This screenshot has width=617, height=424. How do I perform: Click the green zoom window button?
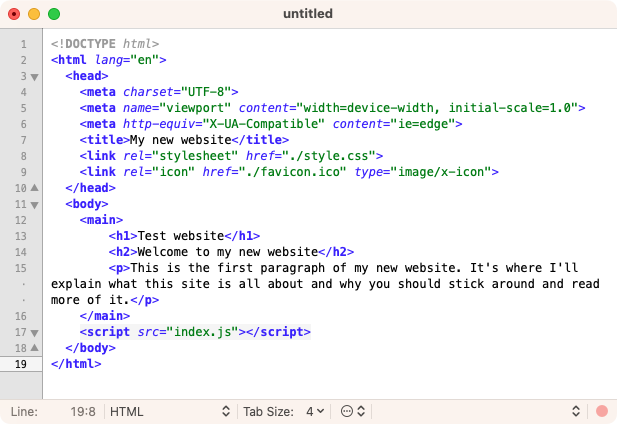pos(54,14)
